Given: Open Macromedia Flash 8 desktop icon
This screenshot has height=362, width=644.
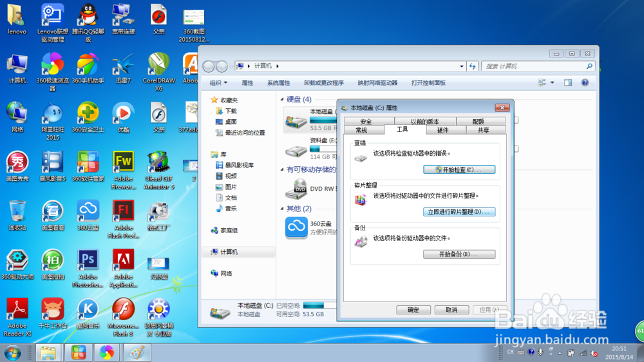Looking at the screenshot, I should coord(123,317).
